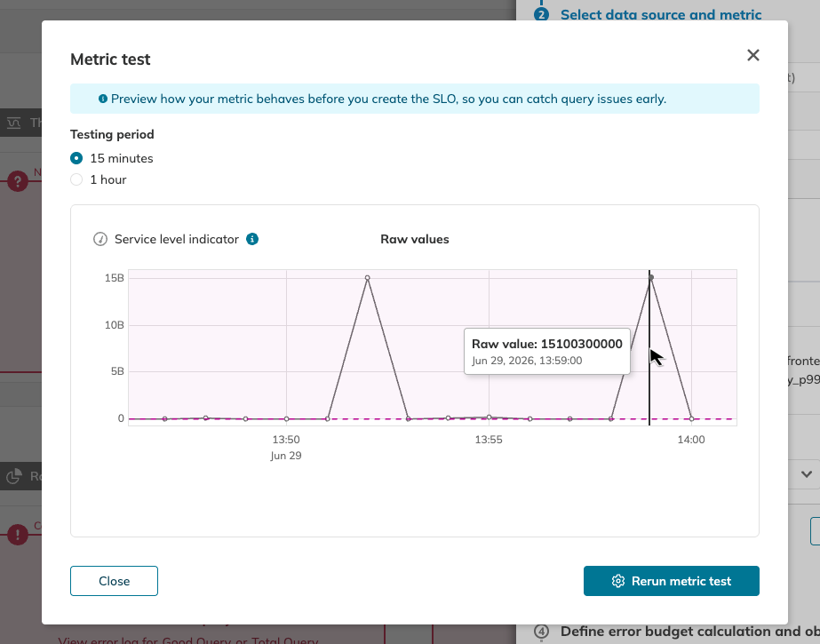
Task: Click the Testing period label
Action: 112,134
